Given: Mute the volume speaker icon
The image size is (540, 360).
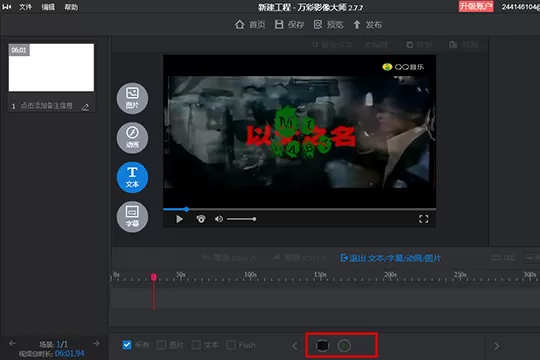Looking at the screenshot, I should pos(219,219).
